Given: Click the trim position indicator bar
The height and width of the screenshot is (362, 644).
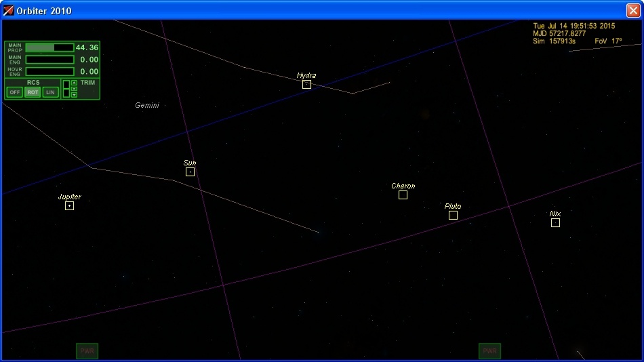Looking at the screenshot, I should point(66,89).
